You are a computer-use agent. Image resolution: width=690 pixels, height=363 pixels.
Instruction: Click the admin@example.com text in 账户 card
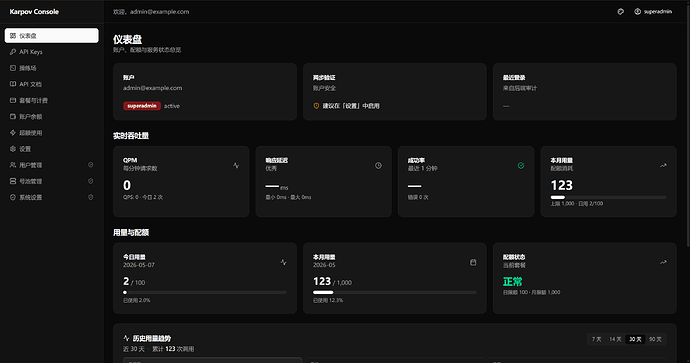[x=152, y=88]
